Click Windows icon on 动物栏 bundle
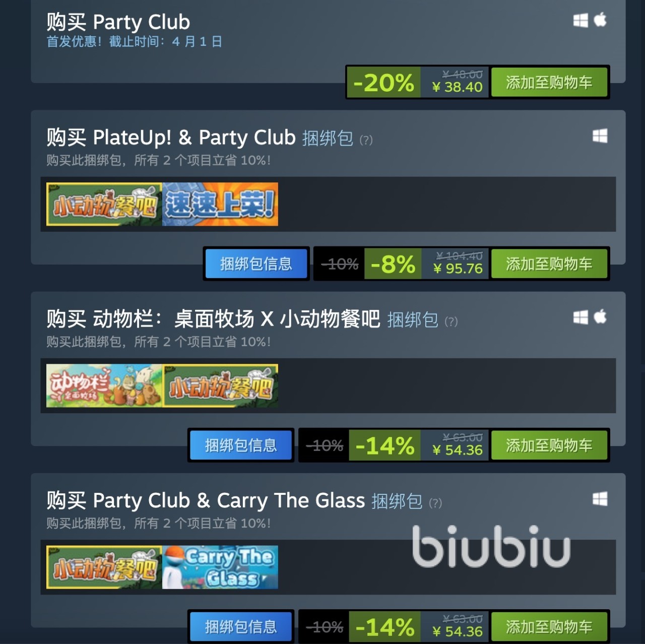 click(x=580, y=317)
